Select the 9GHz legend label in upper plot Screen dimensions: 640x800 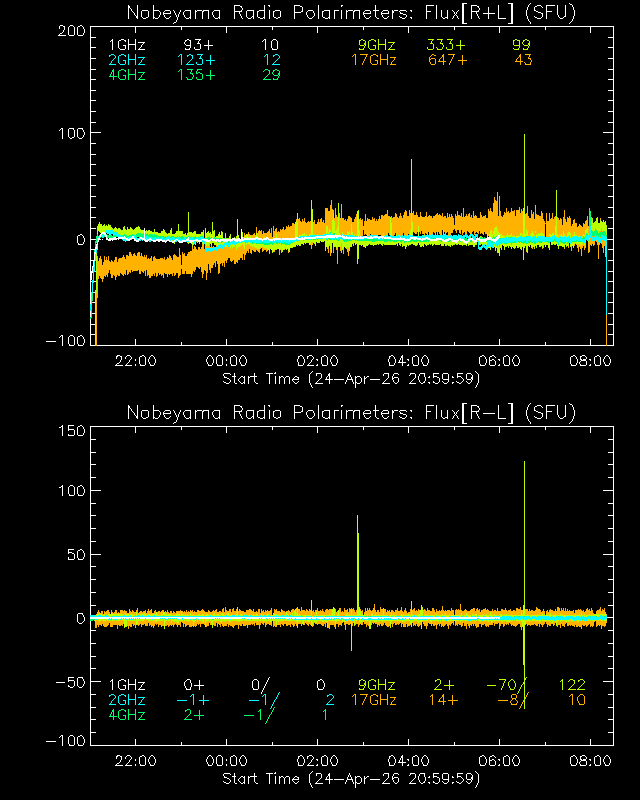click(x=377, y=46)
